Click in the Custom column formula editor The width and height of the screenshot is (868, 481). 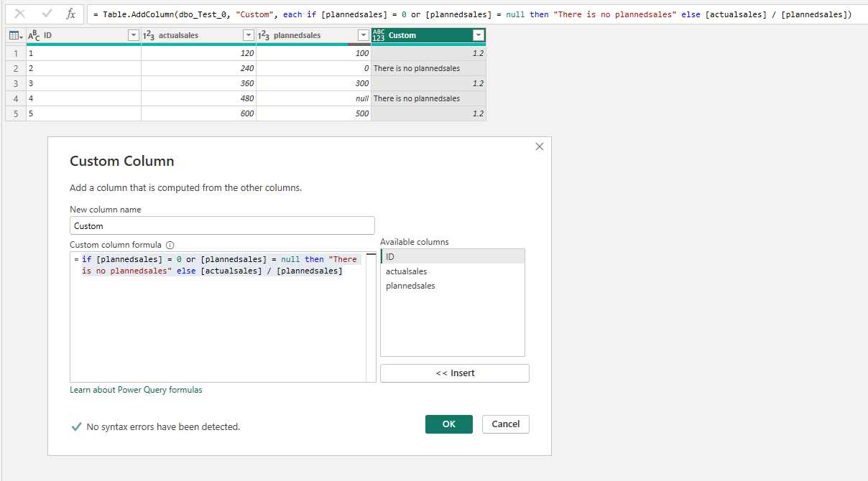(223, 316)
